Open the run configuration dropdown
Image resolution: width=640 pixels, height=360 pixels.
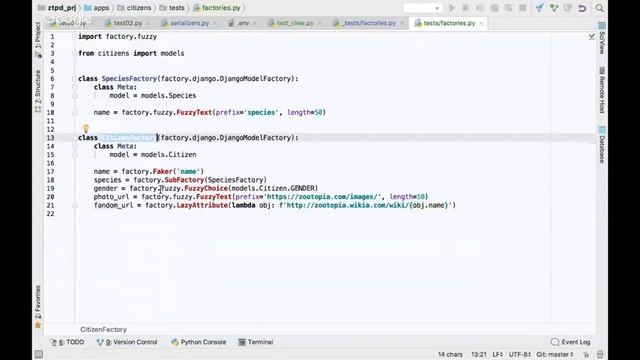(423, 8)
